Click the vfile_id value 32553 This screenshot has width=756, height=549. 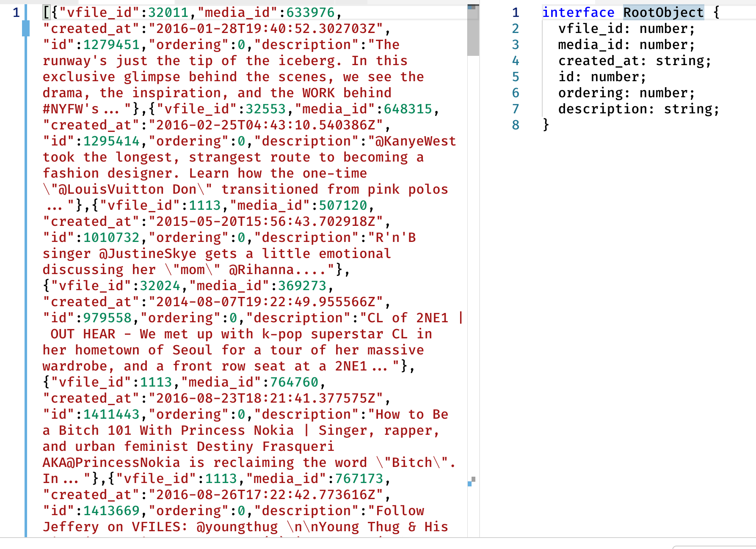266,109
